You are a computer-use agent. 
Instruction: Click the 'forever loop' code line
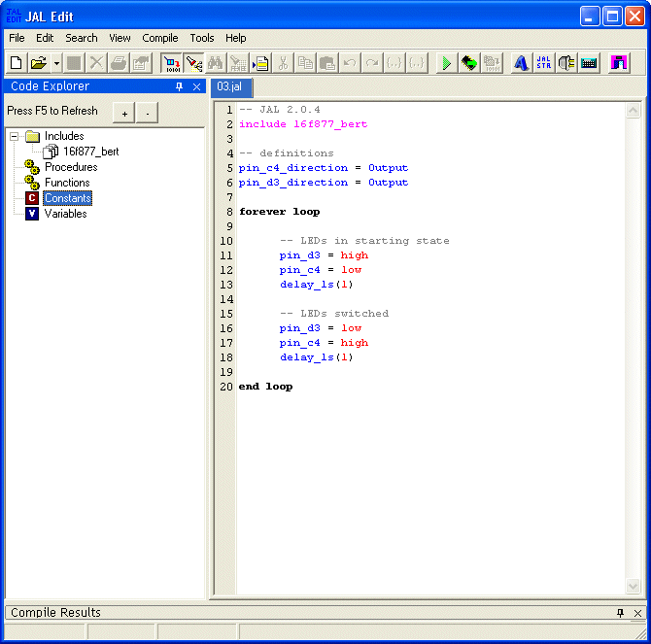click(280, 212)
